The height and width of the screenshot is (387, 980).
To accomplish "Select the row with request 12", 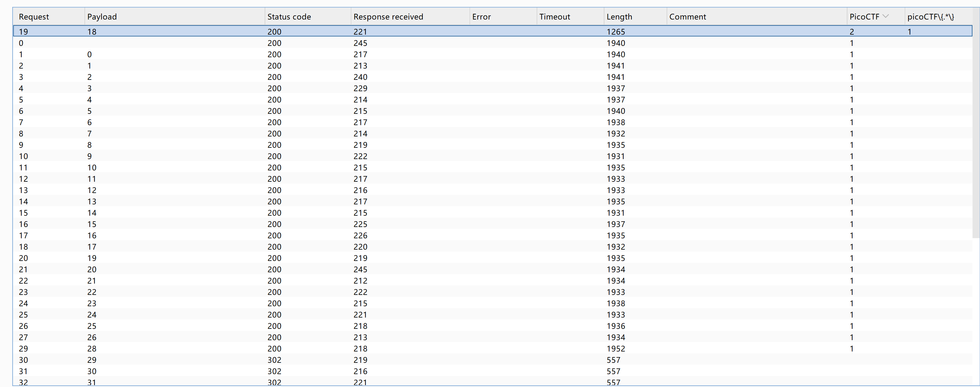I will pos(493,179).
